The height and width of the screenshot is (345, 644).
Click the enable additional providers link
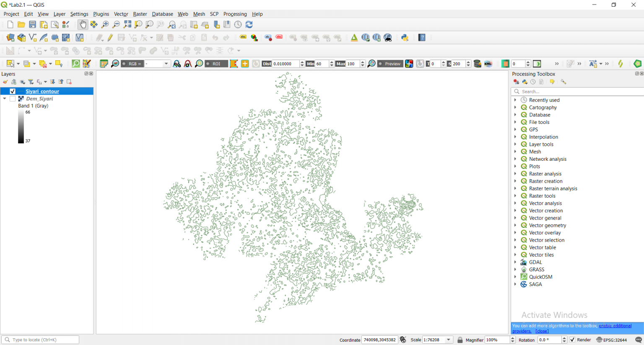615,326
